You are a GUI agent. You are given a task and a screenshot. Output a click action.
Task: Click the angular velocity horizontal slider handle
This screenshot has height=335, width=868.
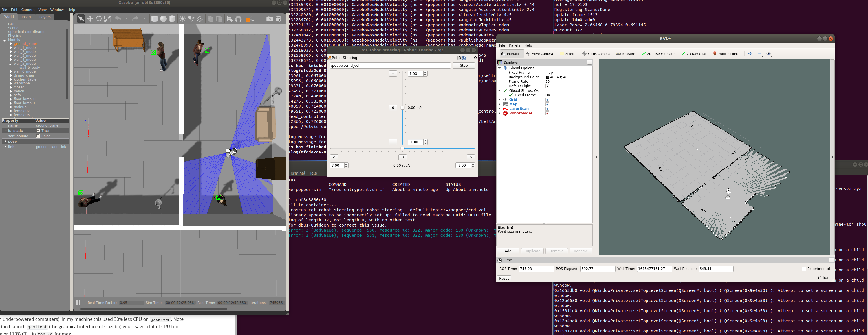402,149
